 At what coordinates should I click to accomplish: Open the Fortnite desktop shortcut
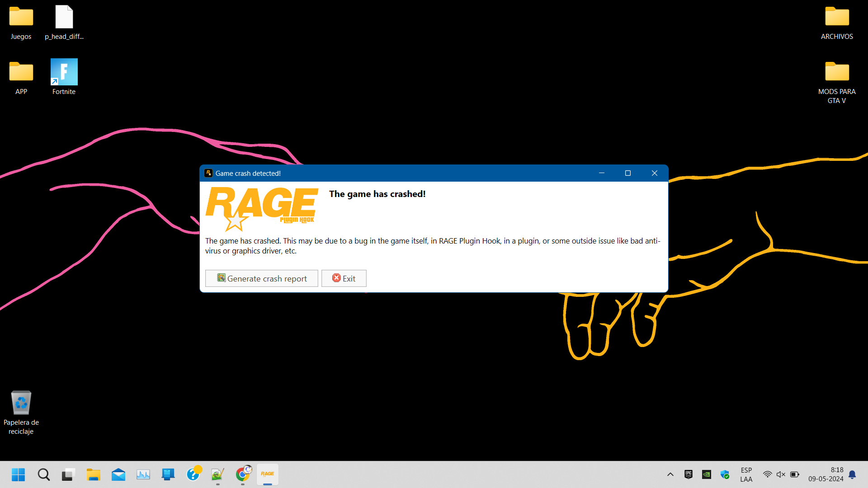pos(64,72)
